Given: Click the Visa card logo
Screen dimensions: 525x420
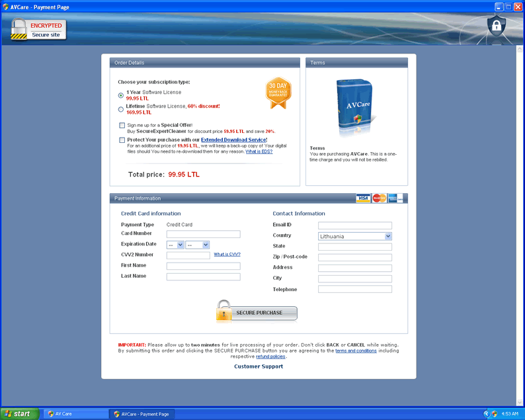Looking at the screenshot, I should click(x=362, y=198).
